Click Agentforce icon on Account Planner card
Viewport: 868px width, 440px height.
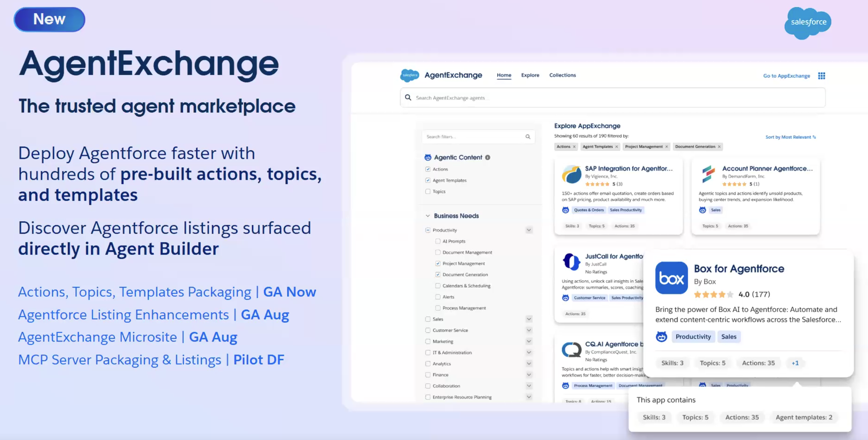pyautogui.click(x=702, y=210)
